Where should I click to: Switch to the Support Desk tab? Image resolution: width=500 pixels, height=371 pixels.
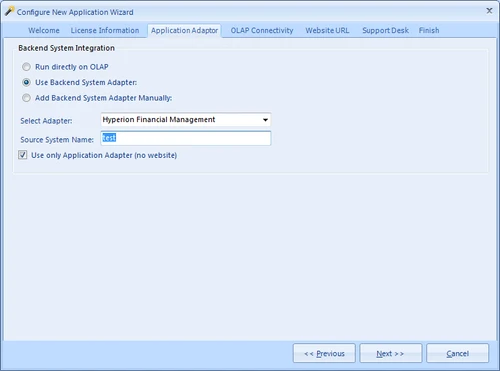tap(385, 30)
